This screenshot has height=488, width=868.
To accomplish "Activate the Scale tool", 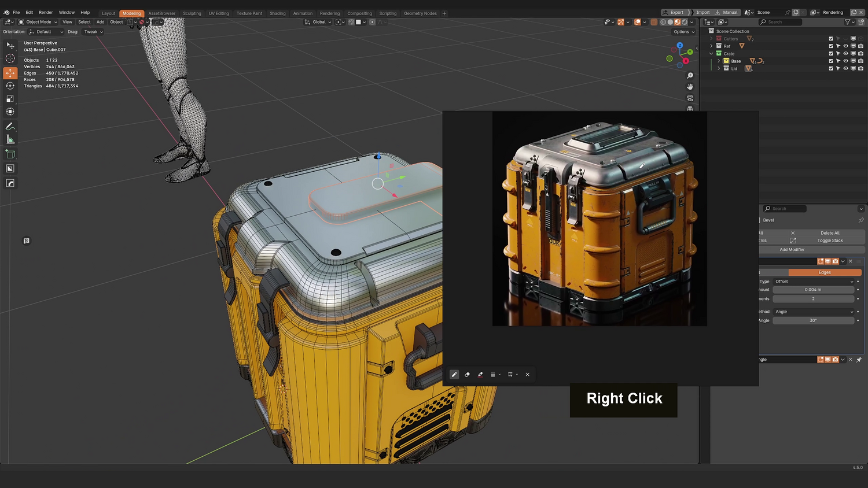I will tap(10, 99).
